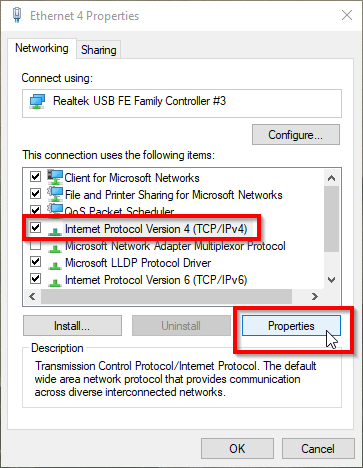Screen dimensions: 363x468
Task: Click the File and Printer Sharing icon
Action: [55, 194]
